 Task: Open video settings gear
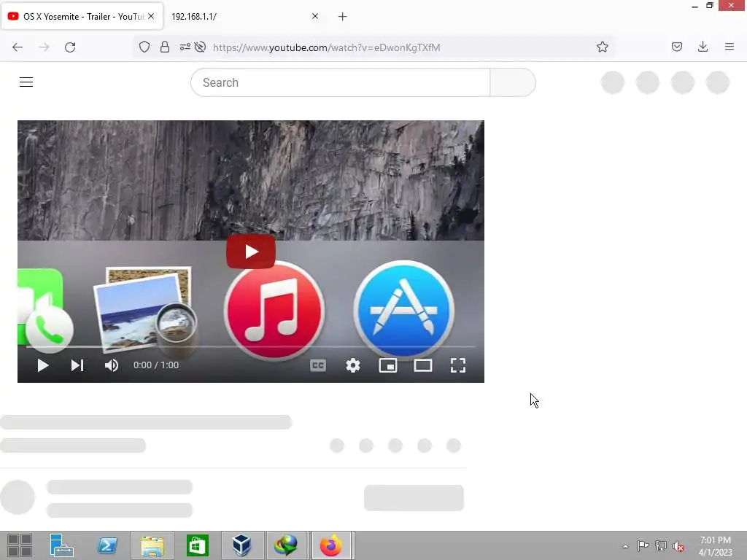pos(353,365)
